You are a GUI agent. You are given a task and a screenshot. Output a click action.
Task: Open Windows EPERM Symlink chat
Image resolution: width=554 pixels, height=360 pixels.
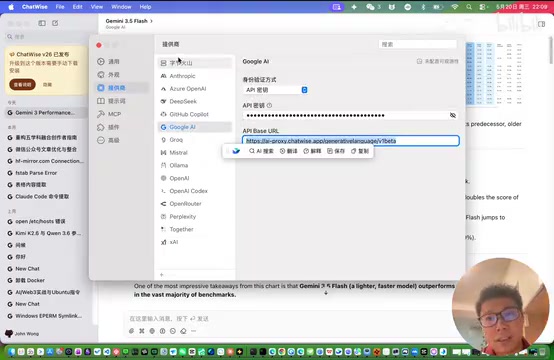coord(46,316)
